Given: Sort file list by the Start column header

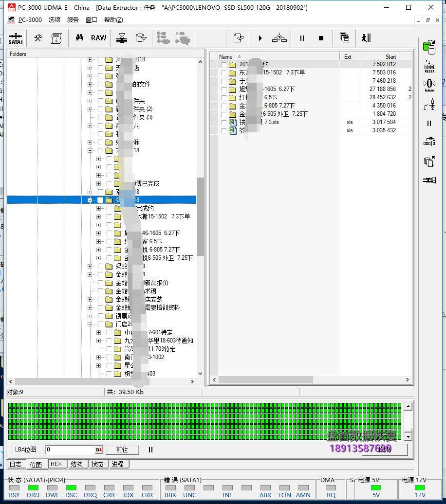Looking at the screenshot, I should (385, 56).
